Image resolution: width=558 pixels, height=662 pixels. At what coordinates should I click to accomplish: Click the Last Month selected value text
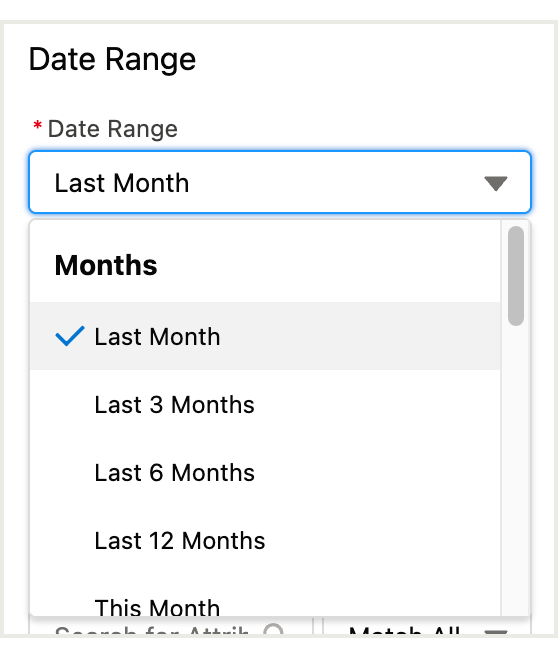point(122,183)
